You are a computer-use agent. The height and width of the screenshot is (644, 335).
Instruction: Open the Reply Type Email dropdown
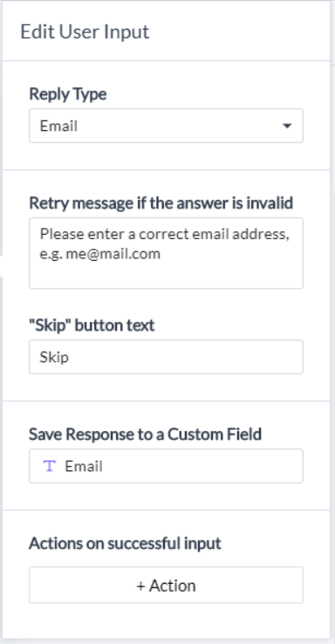(166, 126)
